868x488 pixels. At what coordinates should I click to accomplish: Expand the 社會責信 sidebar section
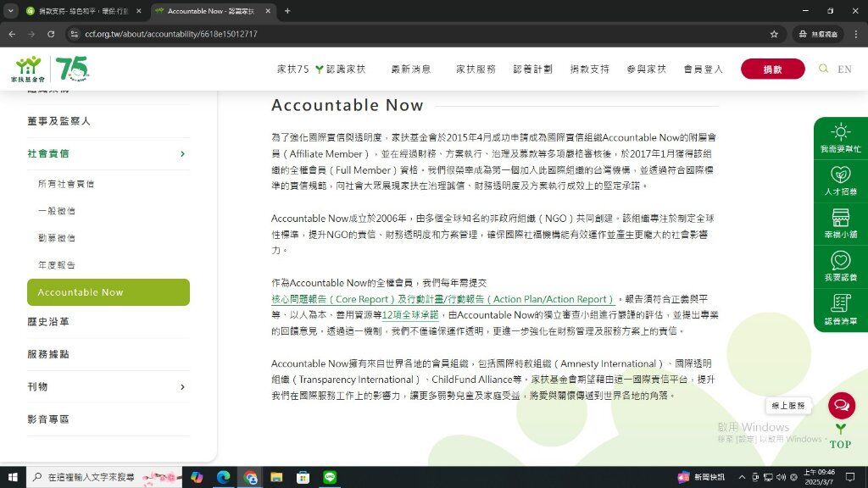[182, 154]
